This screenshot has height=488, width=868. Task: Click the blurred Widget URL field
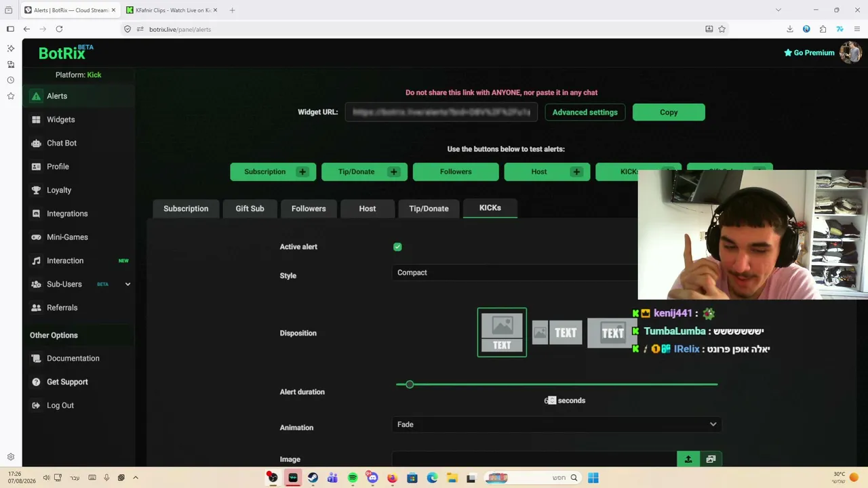(x=441, y=113)
